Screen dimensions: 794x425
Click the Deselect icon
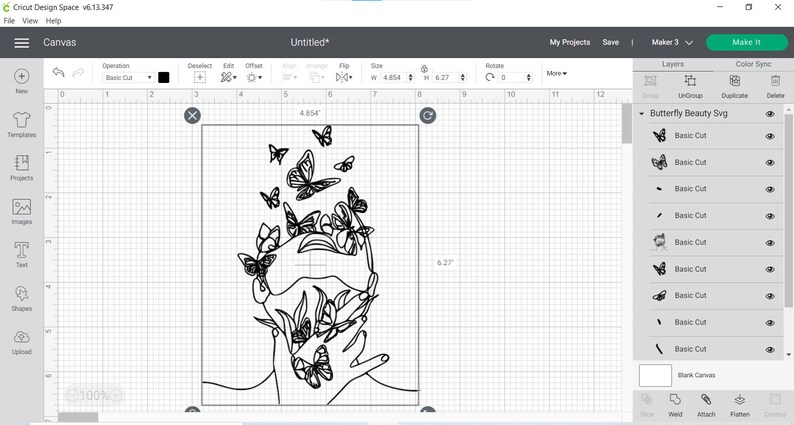[x=200, y=78]
